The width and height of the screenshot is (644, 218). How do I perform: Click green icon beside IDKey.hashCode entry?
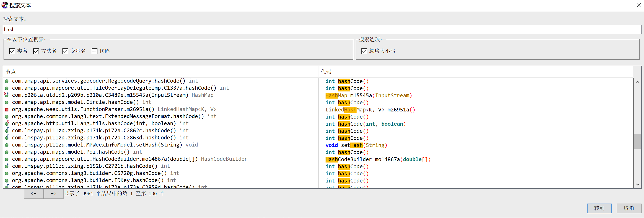[x=7, y=180]
